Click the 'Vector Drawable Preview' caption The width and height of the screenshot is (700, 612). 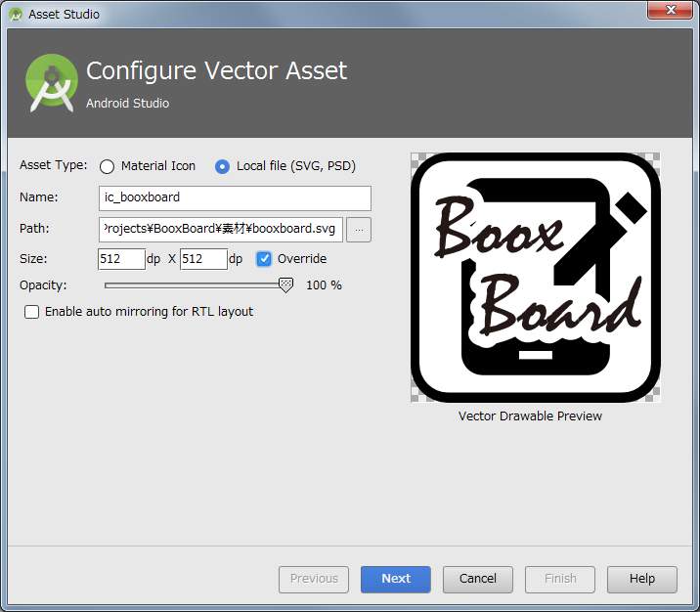coord(530,416)
